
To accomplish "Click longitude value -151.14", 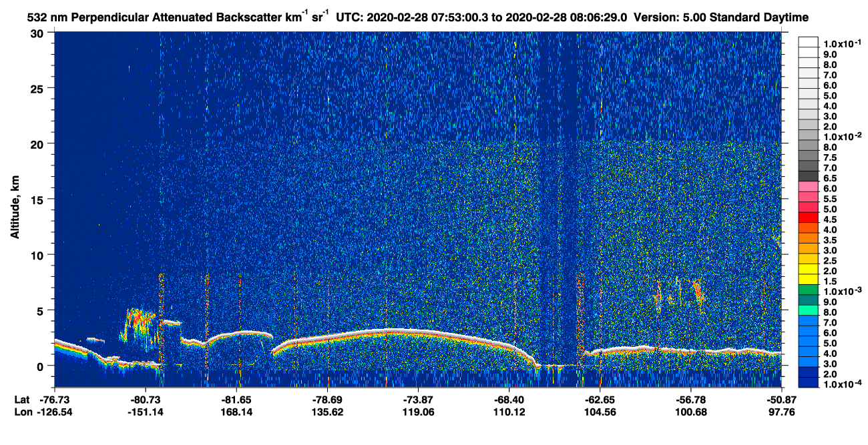I will (145, 412).
